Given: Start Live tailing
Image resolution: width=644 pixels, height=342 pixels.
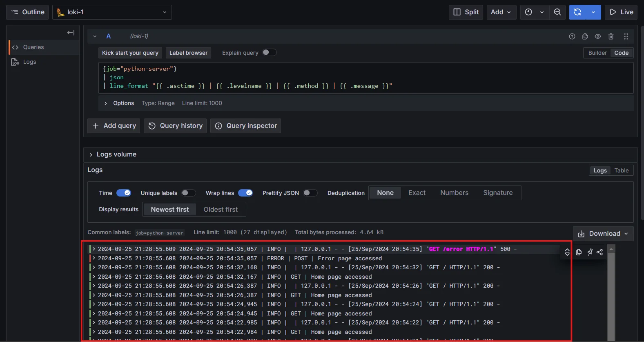Looking at the screenshot, I should tap(622, 12).
